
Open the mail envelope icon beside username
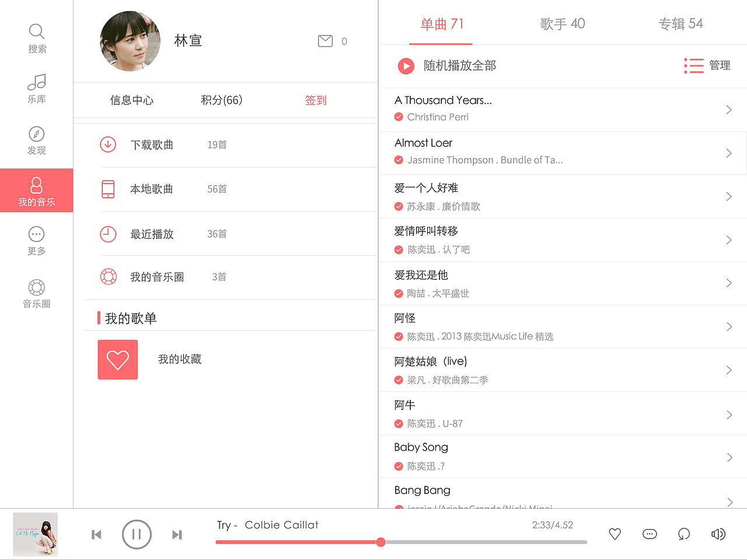click(x=325, y=41)
